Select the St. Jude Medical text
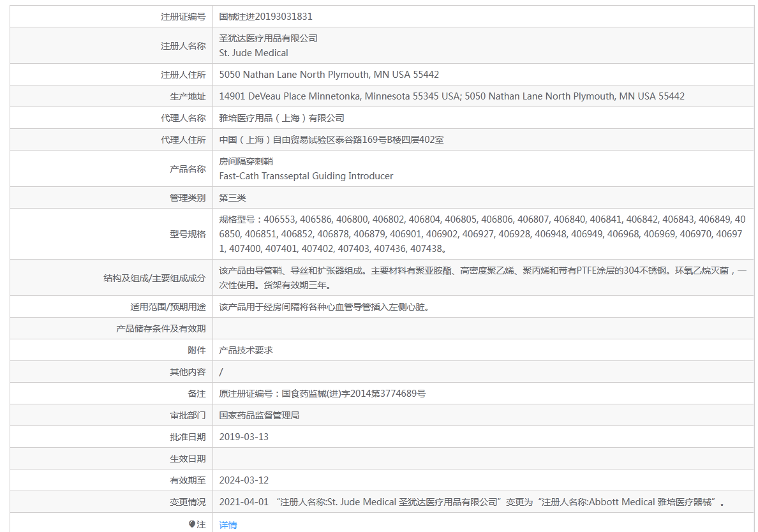Viewport: 758px width, 532px height. click(x=253, y=53)
